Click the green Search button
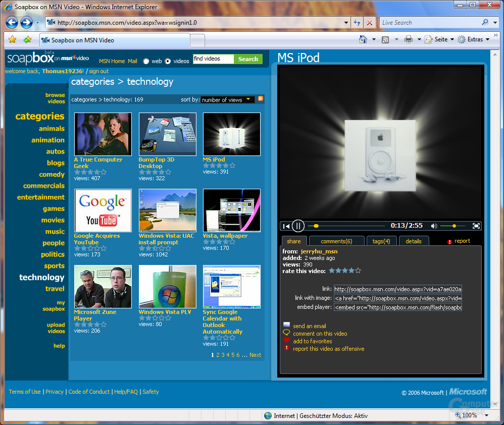This screenshot has width=504, height=425. (248, 59)
